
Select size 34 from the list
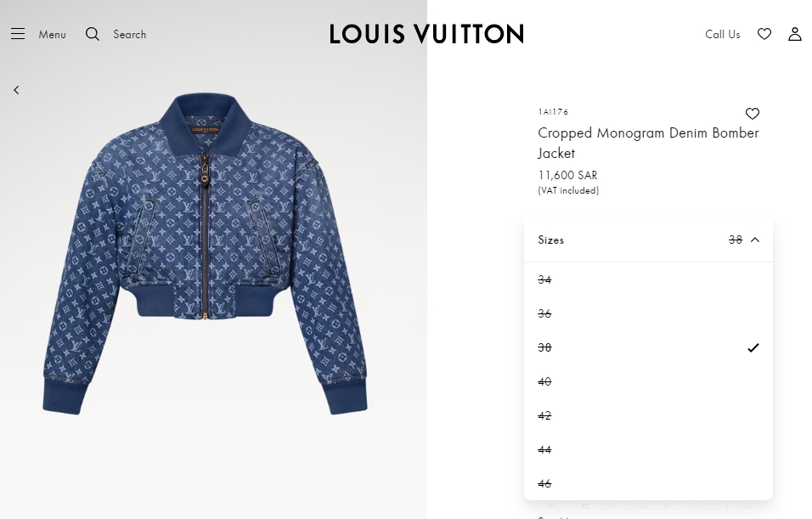click(648, 279)
